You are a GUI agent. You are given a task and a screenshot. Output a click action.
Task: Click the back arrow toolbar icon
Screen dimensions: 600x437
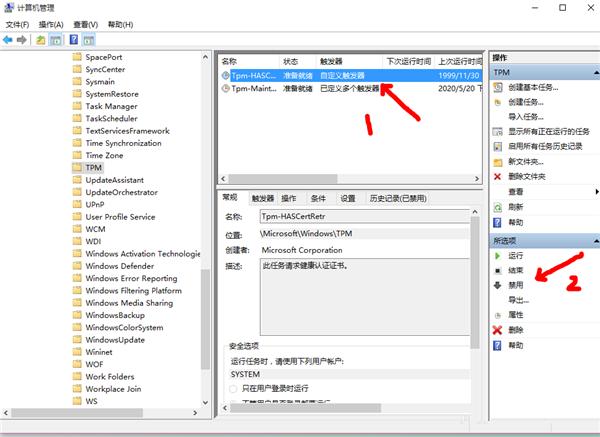8,39
